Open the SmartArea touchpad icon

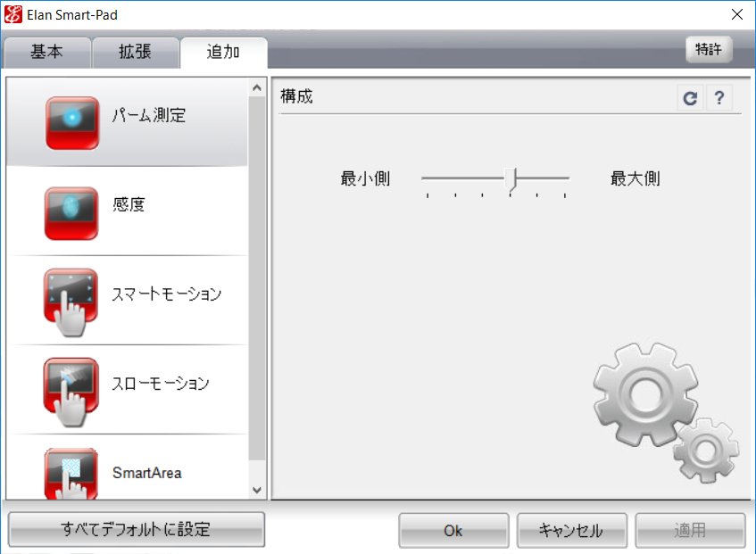tap(71, 474)
